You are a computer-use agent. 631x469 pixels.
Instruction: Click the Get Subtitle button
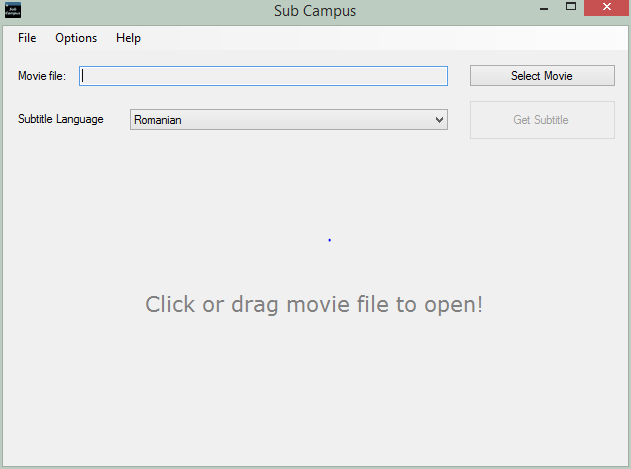click(x=541, y=120)
